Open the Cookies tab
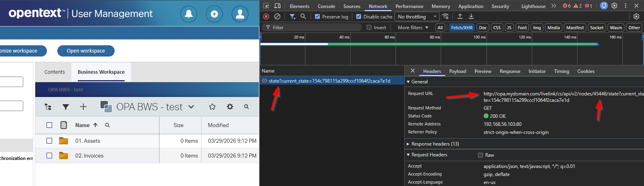644x186 pixels. pos(585,71)
